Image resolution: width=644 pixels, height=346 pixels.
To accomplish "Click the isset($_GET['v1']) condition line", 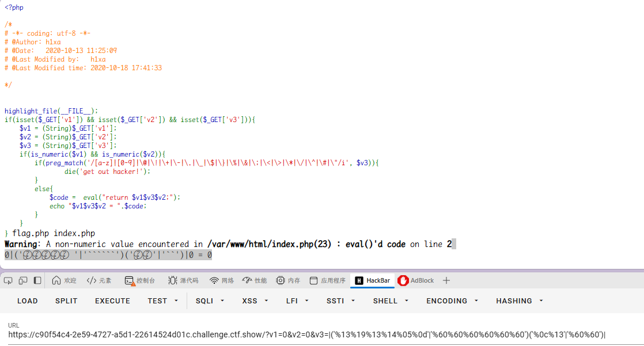I will [x=130, y=119].
